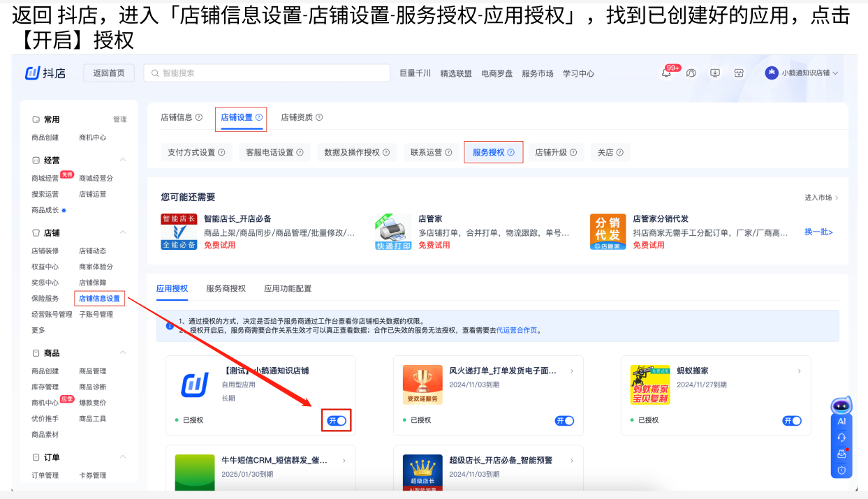This screenshot has height=499, width=868.
Task: Open the download center icon in header
Action: pos(715,73)
